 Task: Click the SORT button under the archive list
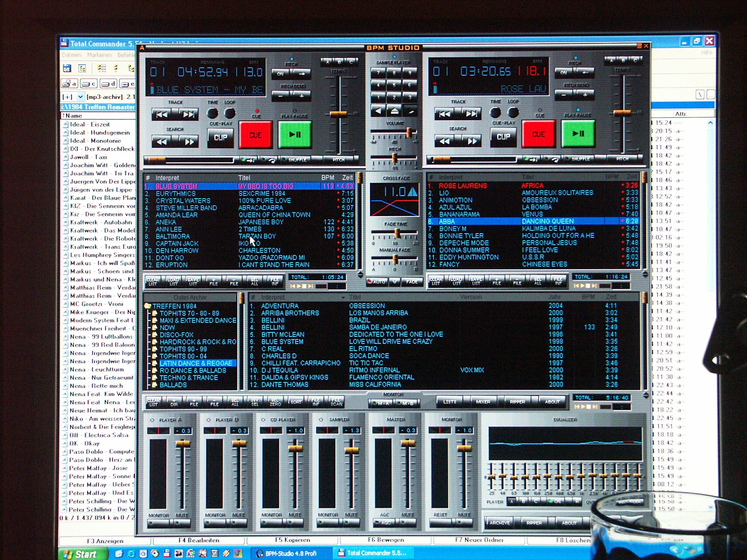point(296,402)
